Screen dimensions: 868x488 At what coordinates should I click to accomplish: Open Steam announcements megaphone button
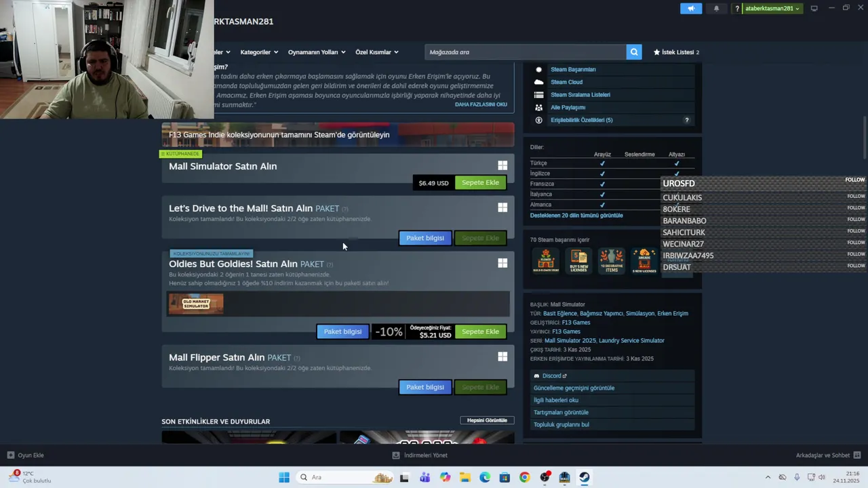tap(691, 8)
